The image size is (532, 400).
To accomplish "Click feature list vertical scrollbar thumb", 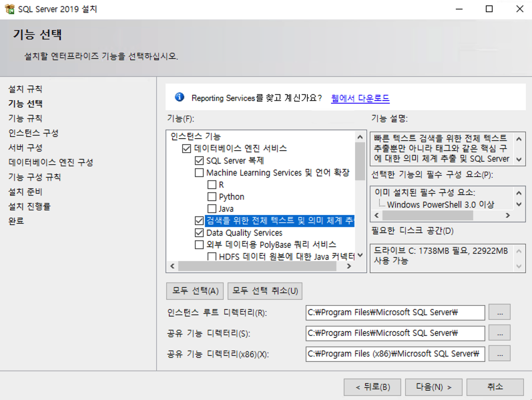I will tap(360, 161).
